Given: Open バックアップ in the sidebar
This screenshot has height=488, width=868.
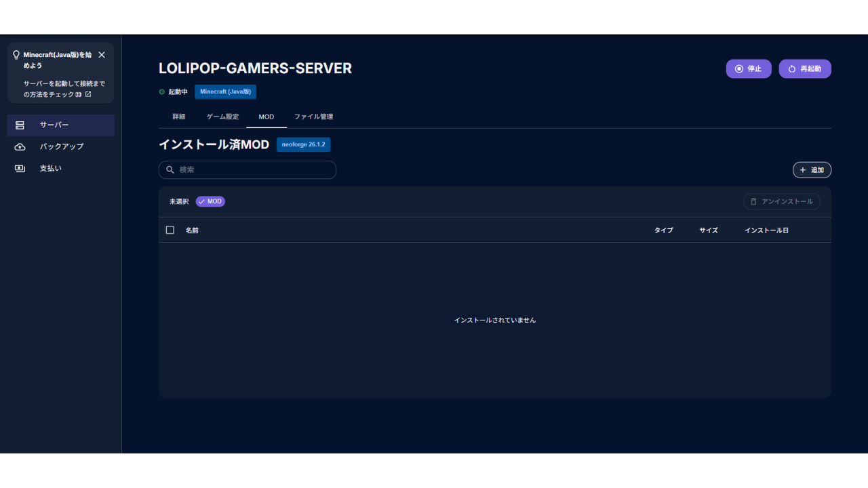Looking at the screenshot, I should [61, 147].
